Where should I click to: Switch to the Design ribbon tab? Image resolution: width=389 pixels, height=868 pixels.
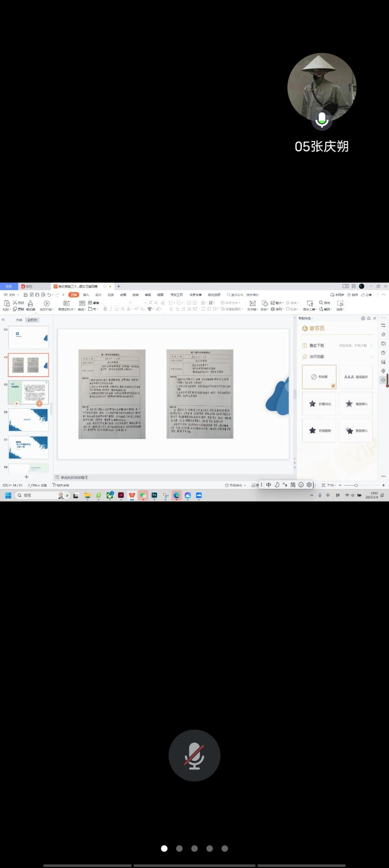point(98,295)
